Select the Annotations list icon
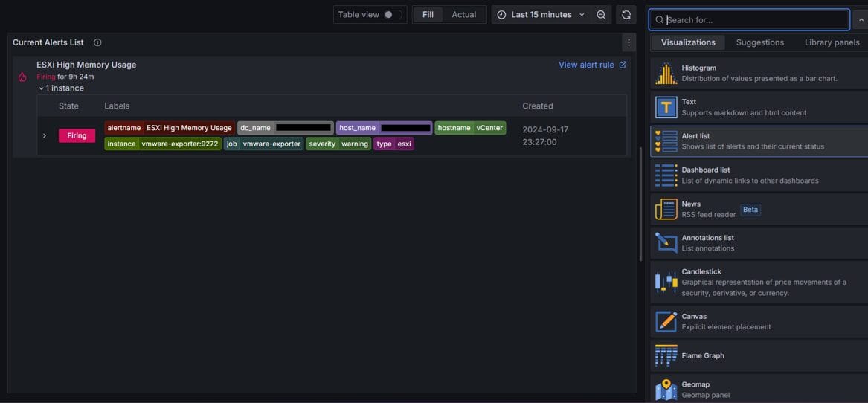The width and height of the screenshot is (868, 403). 666,243
